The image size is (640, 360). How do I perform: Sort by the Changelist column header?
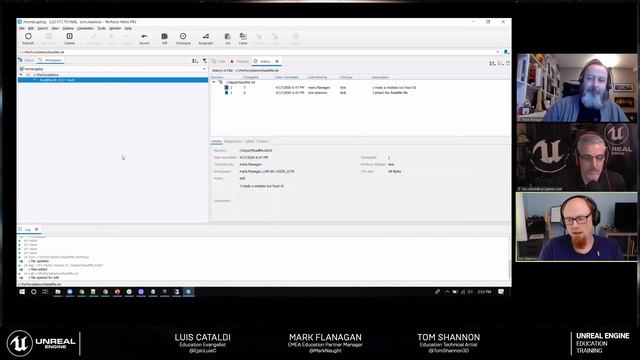pyautogui.click(x=251, y=77)
